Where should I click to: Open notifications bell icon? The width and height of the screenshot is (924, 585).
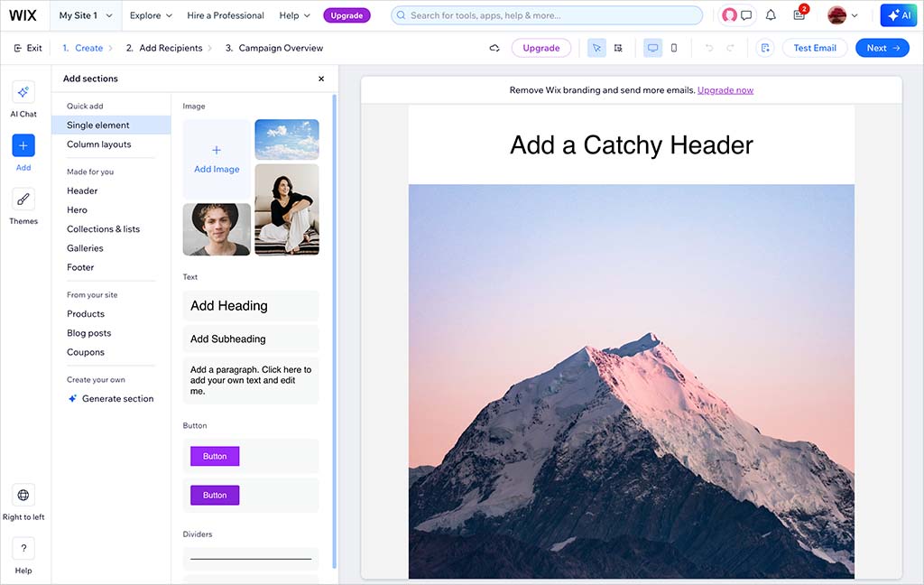(771, 15)
